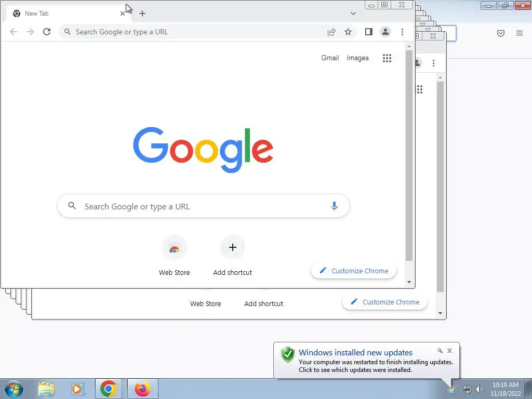
Task: Click the Windows installed new updates notification
Action: [x=366, y=361]
